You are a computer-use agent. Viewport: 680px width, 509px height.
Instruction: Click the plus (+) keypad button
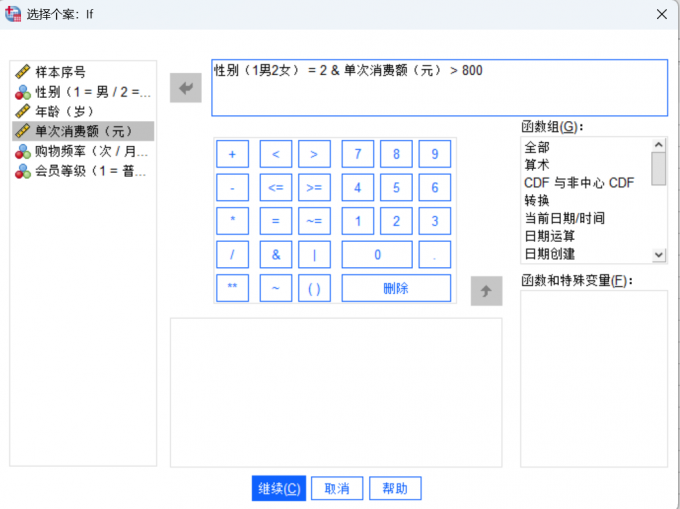(232, 154)
